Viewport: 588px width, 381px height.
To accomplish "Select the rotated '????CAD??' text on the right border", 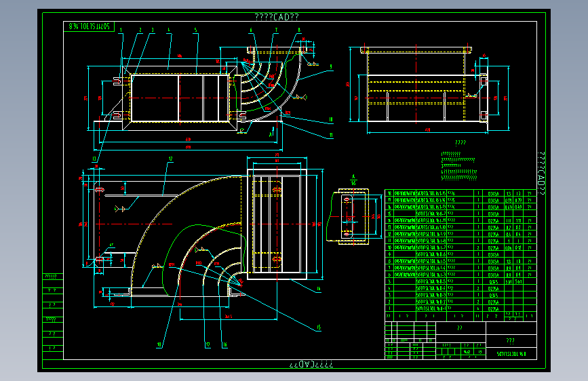I will pos(541,174).
